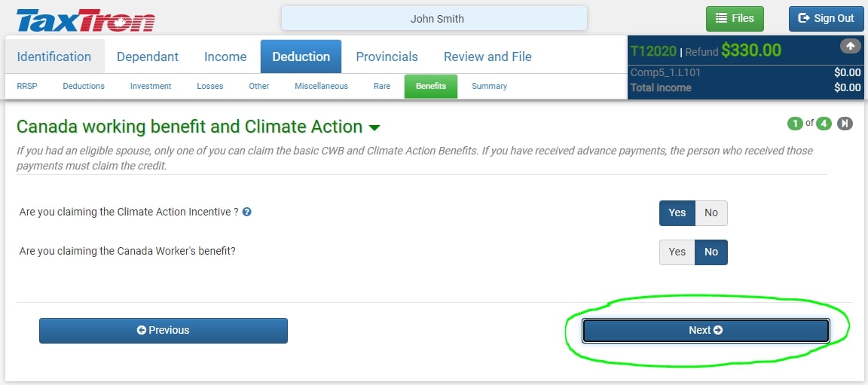The image size is (868, 385).
Task: Click the Sign Out button
Action: point(826,18)
